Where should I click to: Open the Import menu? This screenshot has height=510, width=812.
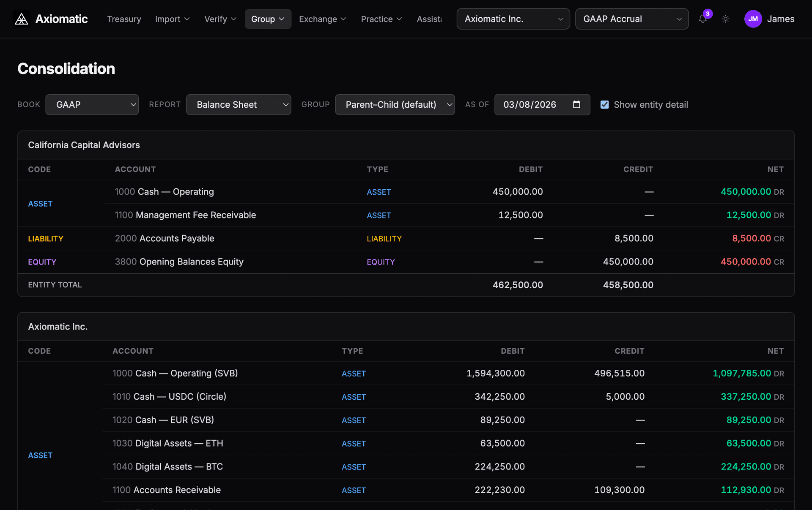[x=172, y=19]
